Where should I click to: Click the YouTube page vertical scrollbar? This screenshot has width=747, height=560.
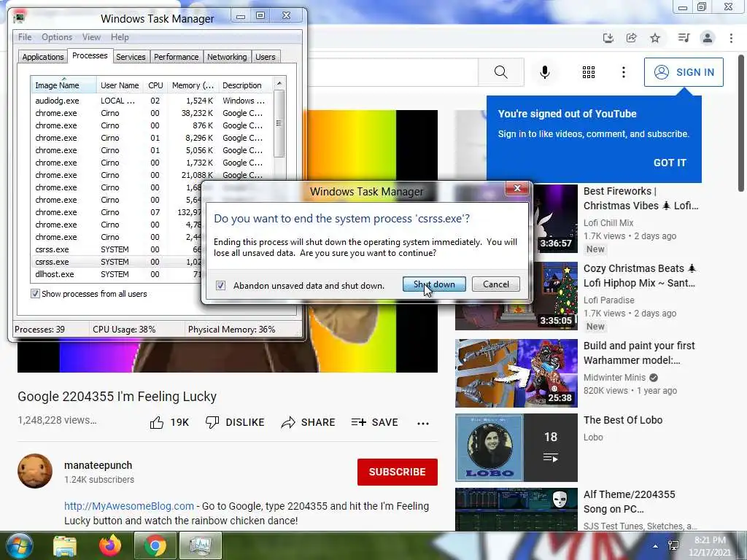click(x=741, y=124)
